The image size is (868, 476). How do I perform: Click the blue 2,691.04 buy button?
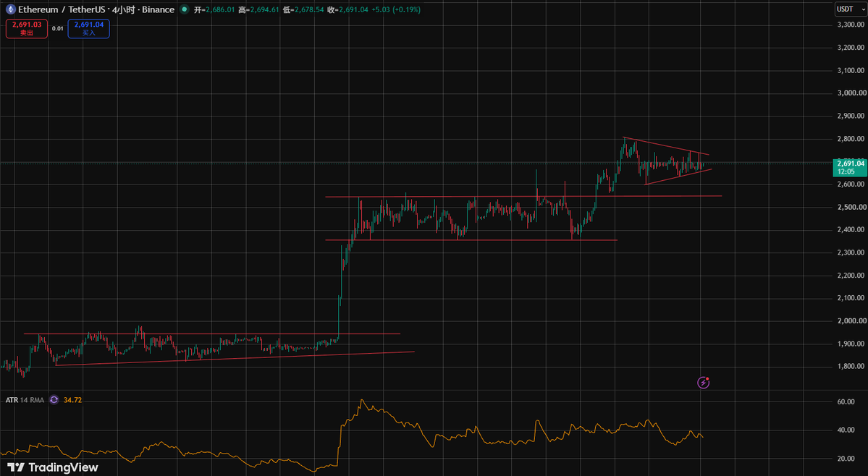pos(88,29)
